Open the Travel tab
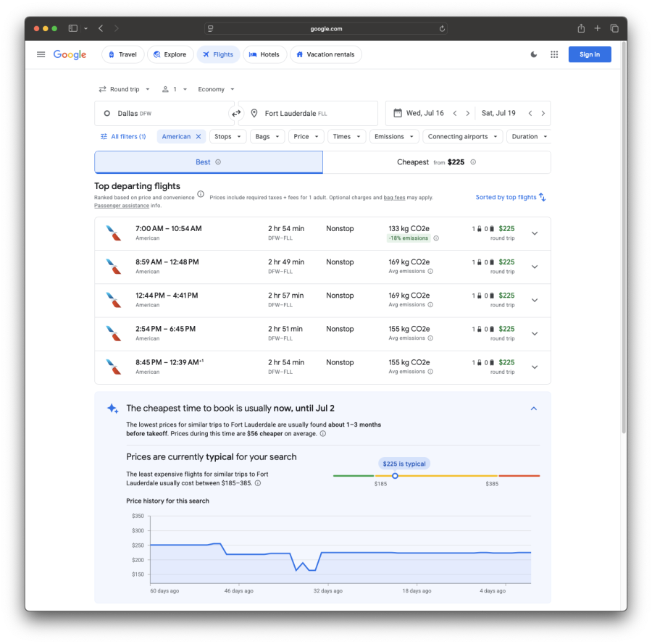652x644 pixels. tap(122, 54)
